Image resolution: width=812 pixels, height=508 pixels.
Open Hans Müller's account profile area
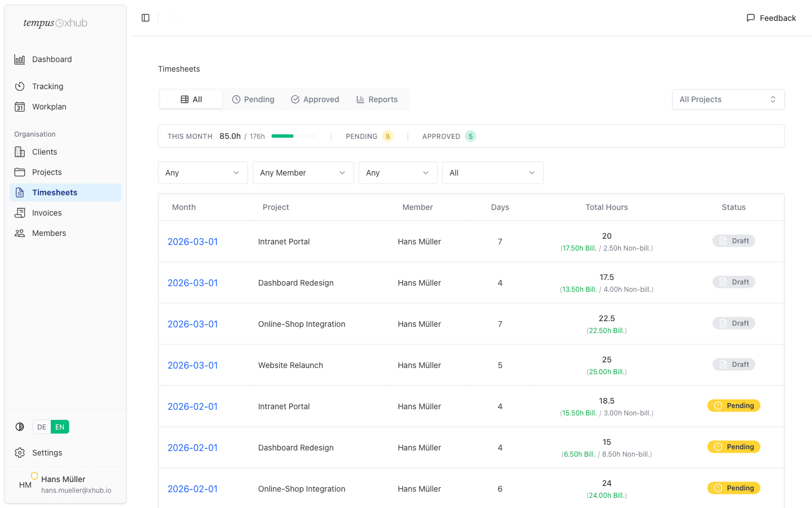63,484
